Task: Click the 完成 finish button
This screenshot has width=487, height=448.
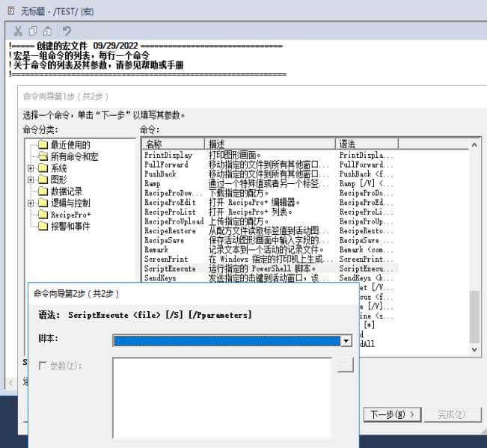Action: click(453, 414)
